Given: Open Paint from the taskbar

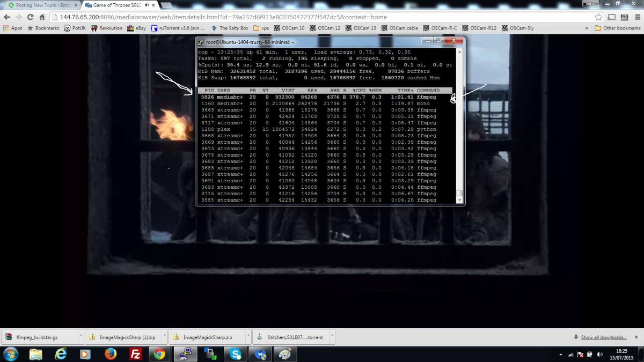Looking at the screenshot, I should coord(284,354).
